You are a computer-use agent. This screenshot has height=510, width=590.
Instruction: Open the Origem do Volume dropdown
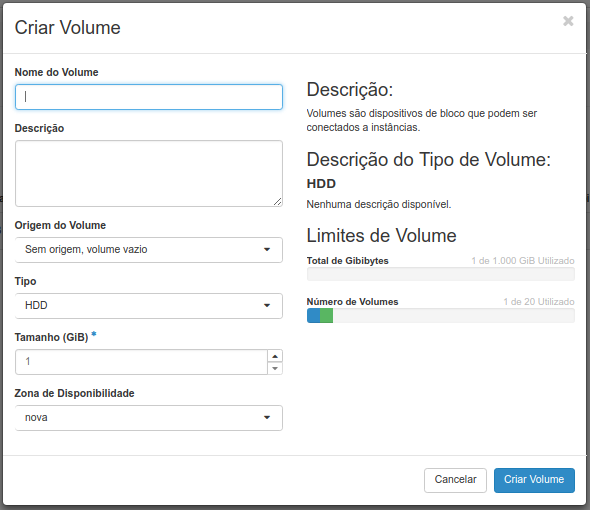point(149,250)
